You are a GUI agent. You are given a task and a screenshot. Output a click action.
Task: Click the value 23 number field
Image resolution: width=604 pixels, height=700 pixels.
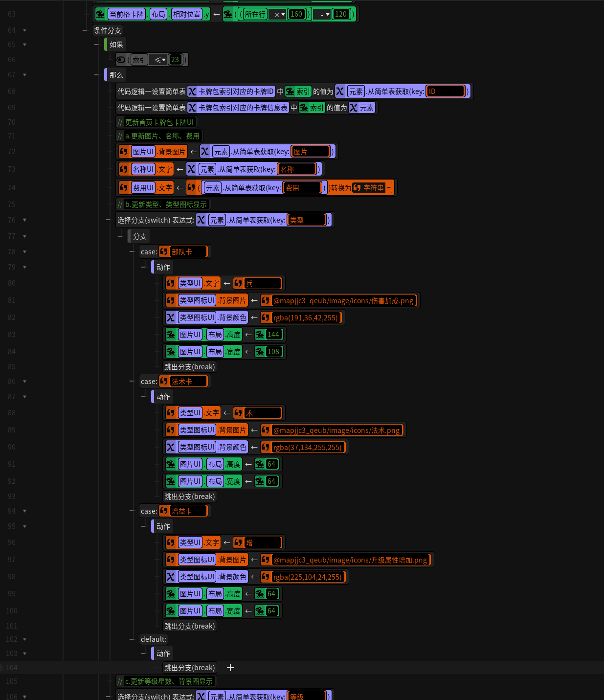(x=175, y=60)
